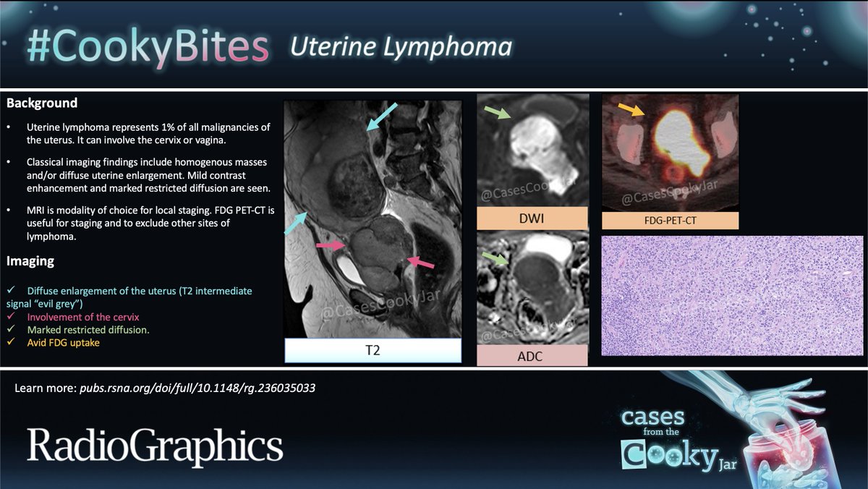868x489 pixels.
Task: Click the green checkmark beside Marked restricted diffusion
Action: point(10,330)
